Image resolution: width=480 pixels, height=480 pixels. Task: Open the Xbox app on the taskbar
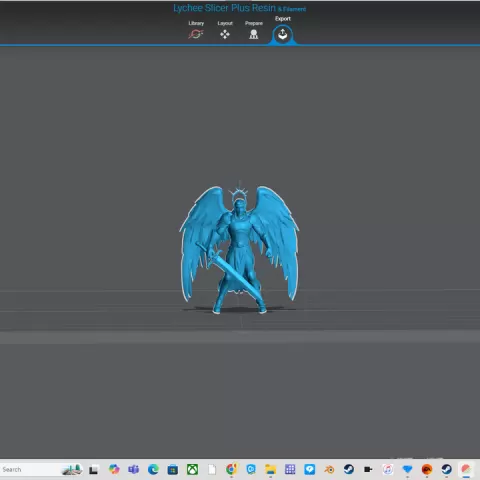(x=192, y=469)
